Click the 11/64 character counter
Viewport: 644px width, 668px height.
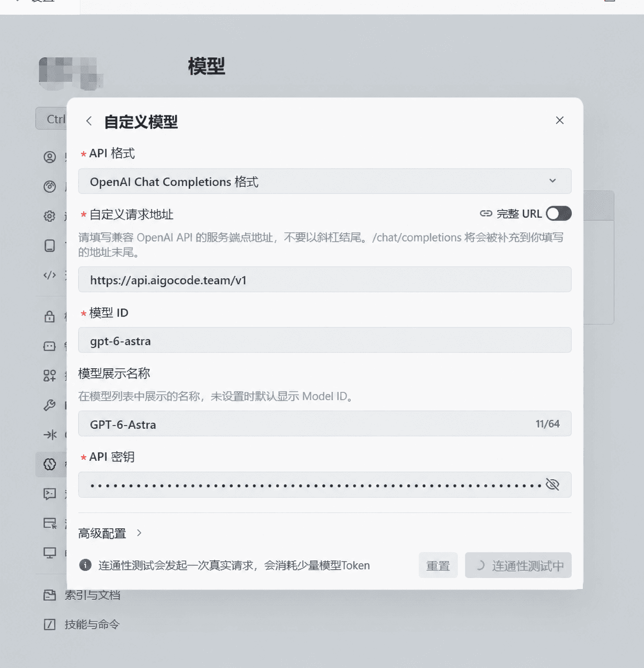click(x=547, y=424)
